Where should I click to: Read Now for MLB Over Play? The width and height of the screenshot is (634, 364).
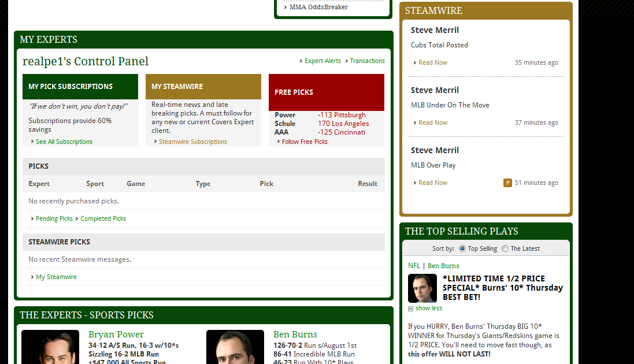pos(433,183)
